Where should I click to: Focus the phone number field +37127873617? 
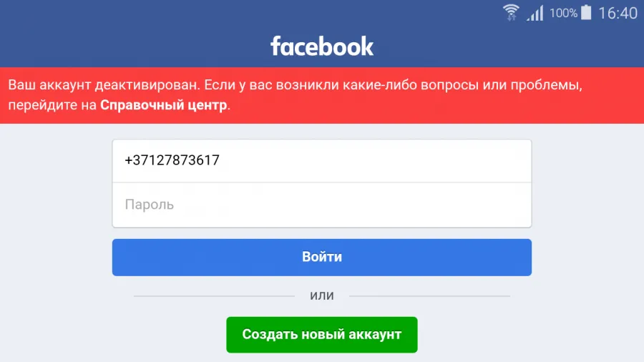[322, 161]
